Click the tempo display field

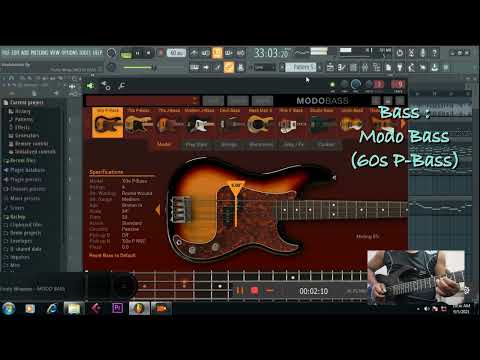click(176, 53)
